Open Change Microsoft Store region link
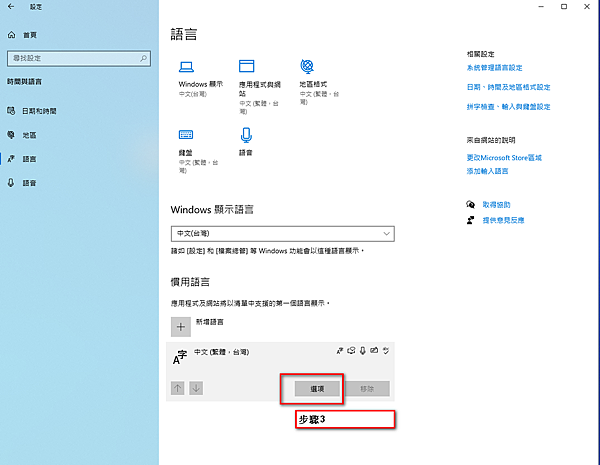This screenshot has width=600, height=465. 504,158
